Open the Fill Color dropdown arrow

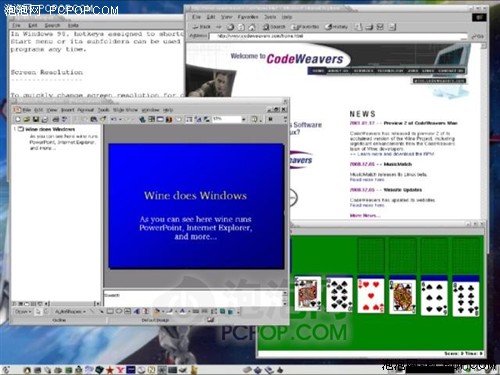pyautogui.click(x=163, y=311)
